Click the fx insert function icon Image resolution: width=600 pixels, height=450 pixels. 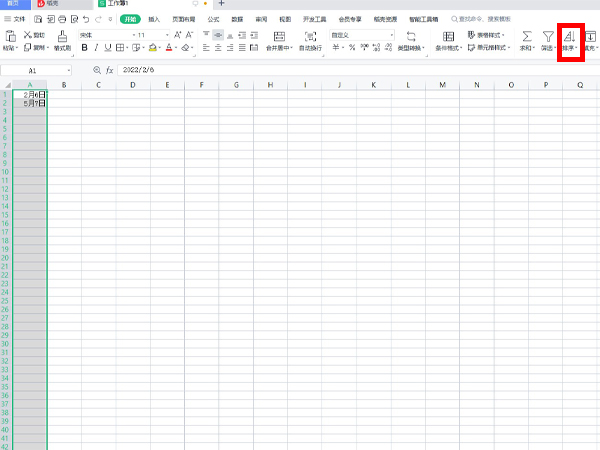(x=109, y=70)
